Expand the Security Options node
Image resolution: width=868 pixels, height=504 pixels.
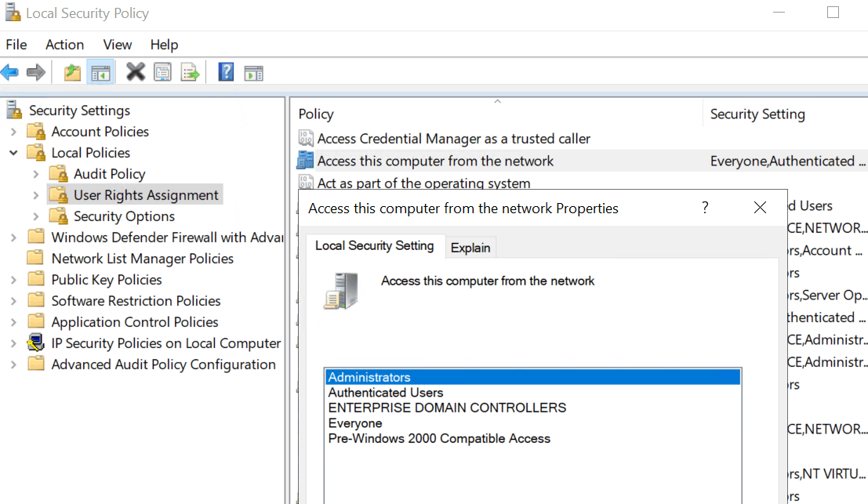click(36, 216)
